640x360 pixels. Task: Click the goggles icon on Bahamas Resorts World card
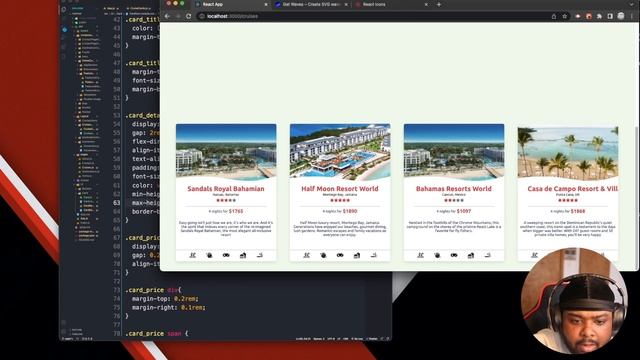click(453, 255)
